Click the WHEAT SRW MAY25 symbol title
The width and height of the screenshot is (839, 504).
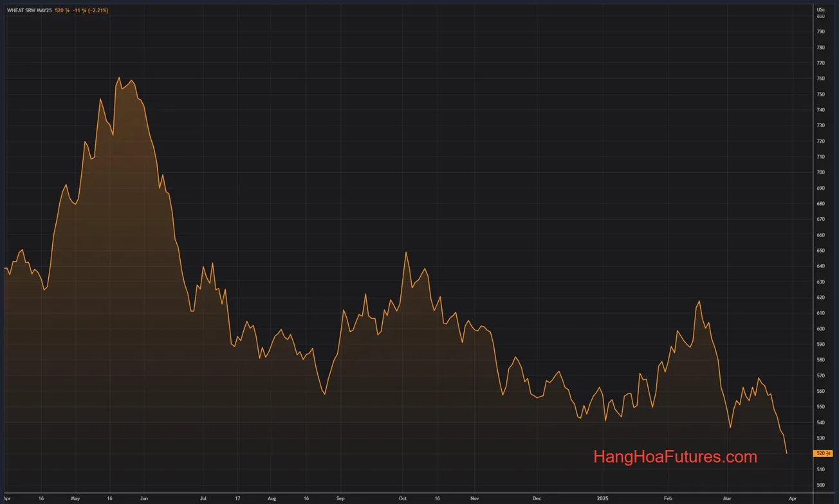tap(30, 10)
